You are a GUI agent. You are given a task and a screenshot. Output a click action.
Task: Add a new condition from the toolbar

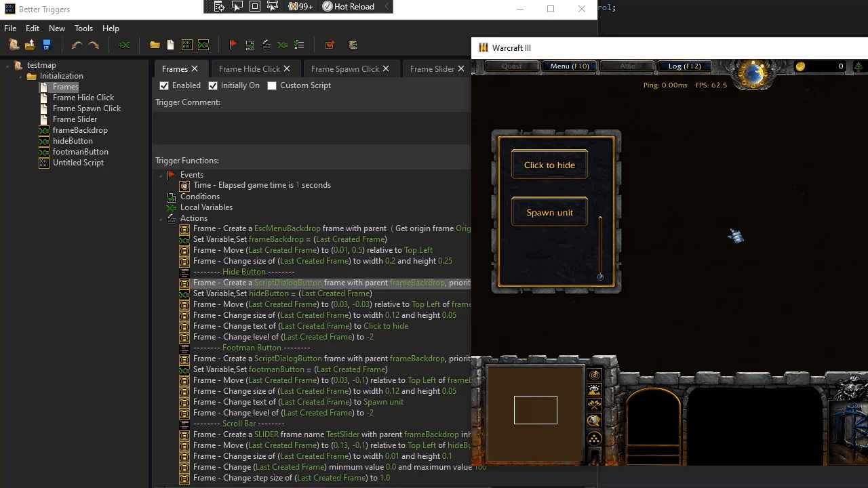250,45
